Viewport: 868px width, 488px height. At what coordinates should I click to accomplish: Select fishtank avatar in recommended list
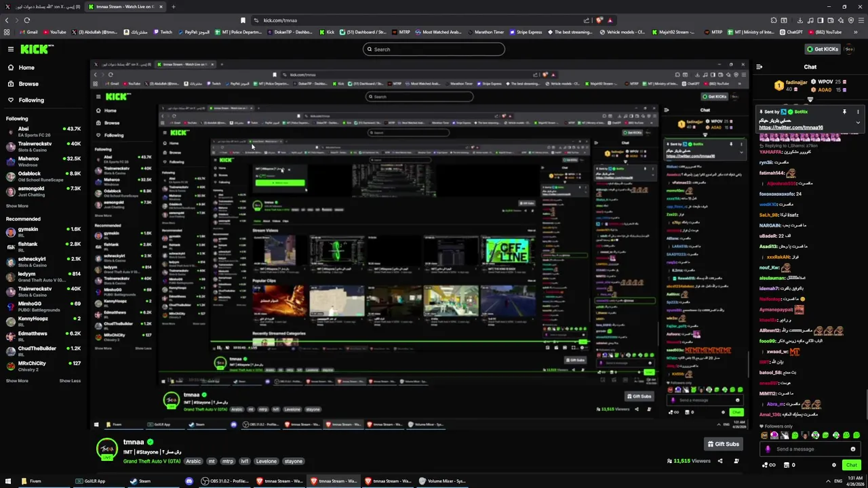tap(10, 247)
